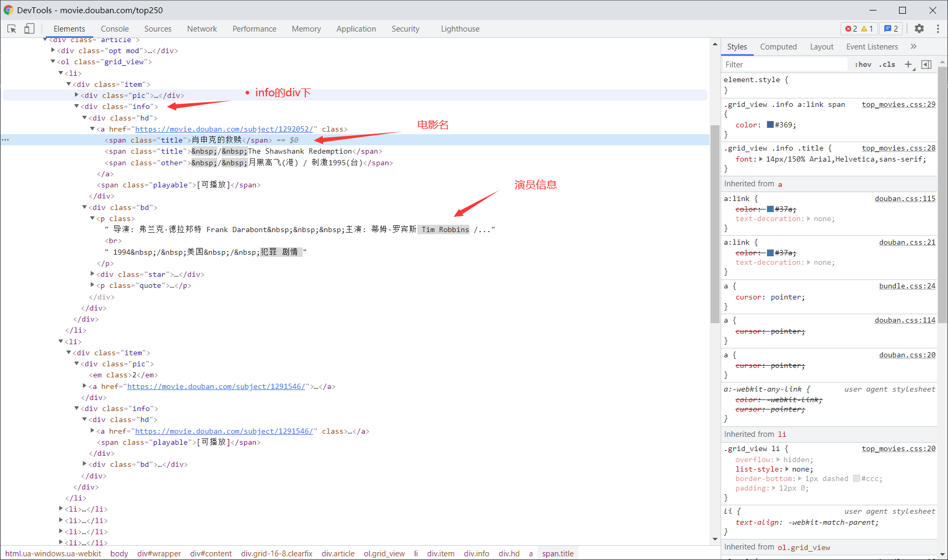
Task: Open douban.css:115 source link
Action: [905, 198]
